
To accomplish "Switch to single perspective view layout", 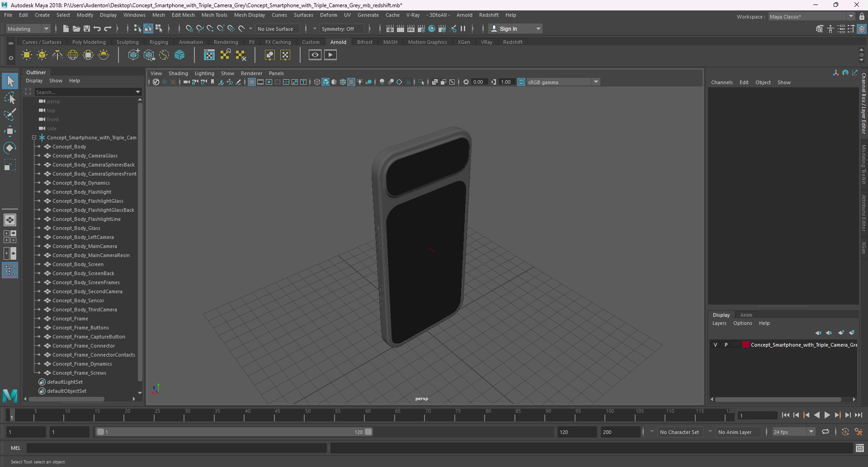I will [x=10, y=220].
